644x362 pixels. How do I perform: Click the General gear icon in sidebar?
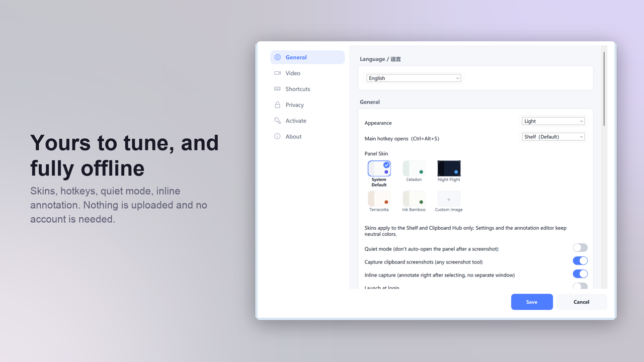click(x=277, y=57)
